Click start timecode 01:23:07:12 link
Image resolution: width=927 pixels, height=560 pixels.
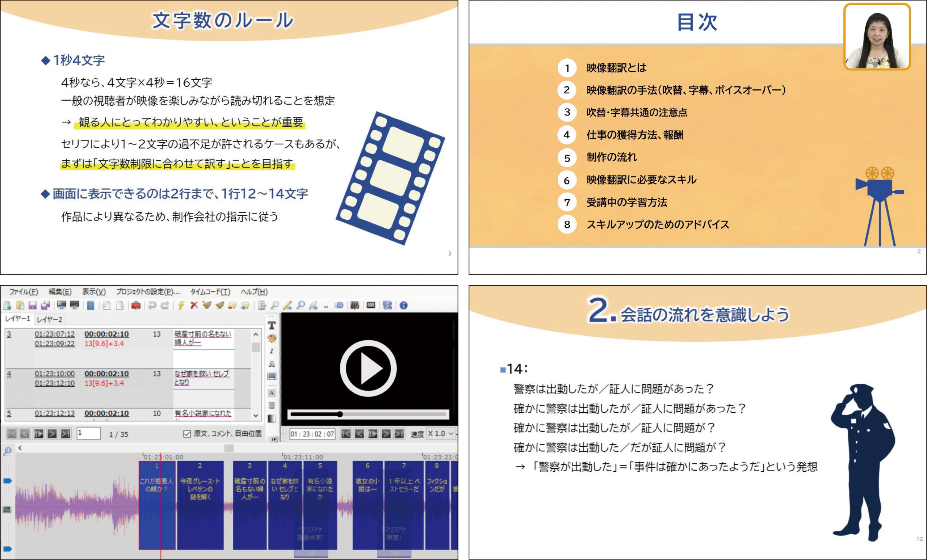pos(55,334)
